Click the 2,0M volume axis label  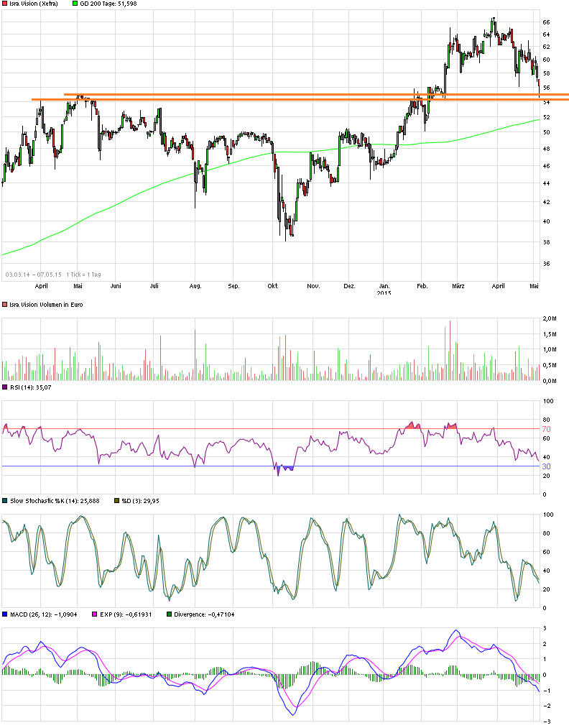(550, 318)
